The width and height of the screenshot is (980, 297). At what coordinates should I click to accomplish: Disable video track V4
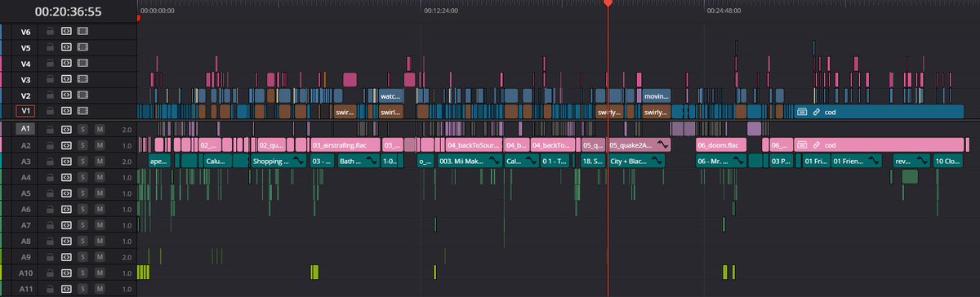pyautogui.click(x=82, y=64)
